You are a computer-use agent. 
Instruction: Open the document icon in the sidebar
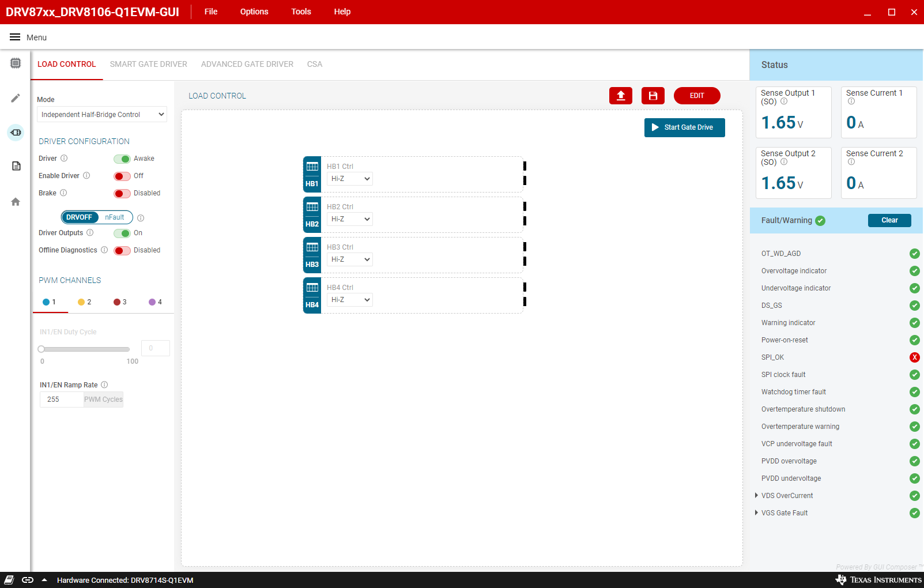(16, 166)
